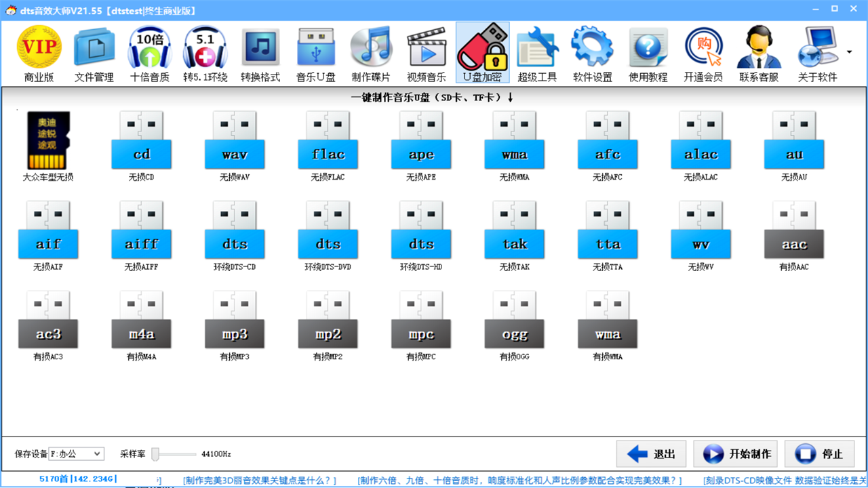Pick the 有损MP3 USB format icon
Viewport: 868px width, 488px height.
tap(235, 325)
